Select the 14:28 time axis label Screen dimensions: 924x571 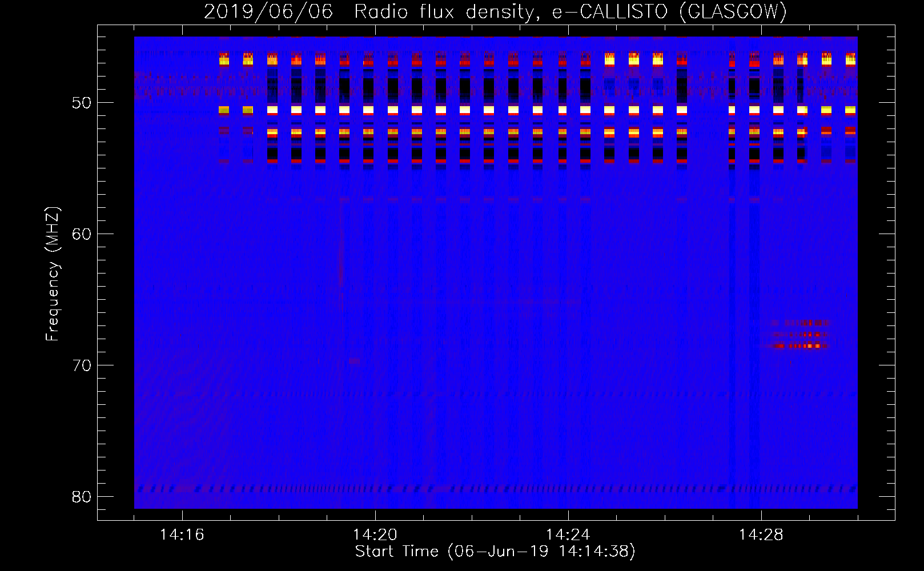761,534
